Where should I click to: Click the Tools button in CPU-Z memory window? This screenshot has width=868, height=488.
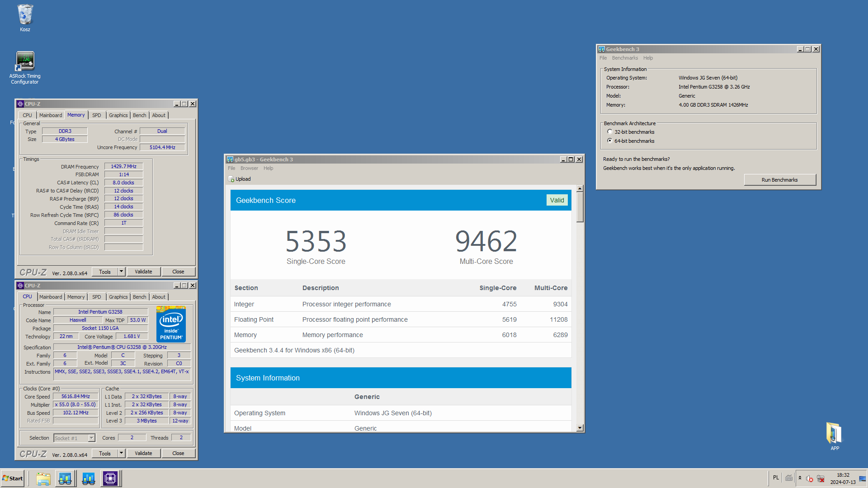click(105, 272)
